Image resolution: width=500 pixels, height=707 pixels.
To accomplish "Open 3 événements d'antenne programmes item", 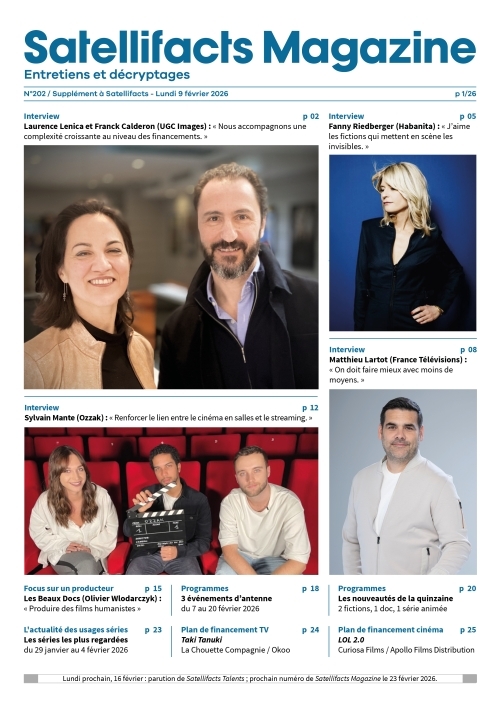I will (x=226, y=599).
